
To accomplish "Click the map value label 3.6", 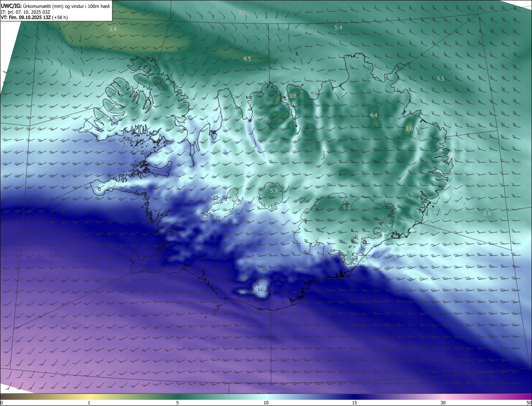I will [x=409, y=129].
